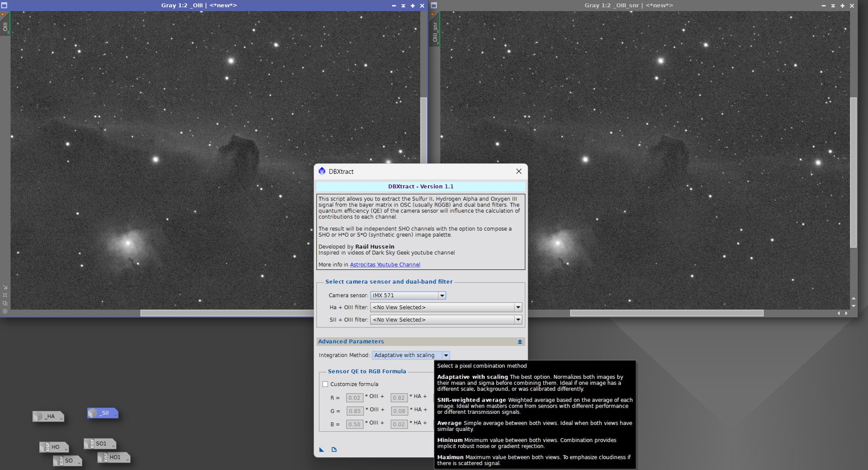Open the Camera sensor dropdown

click(408, 295)
